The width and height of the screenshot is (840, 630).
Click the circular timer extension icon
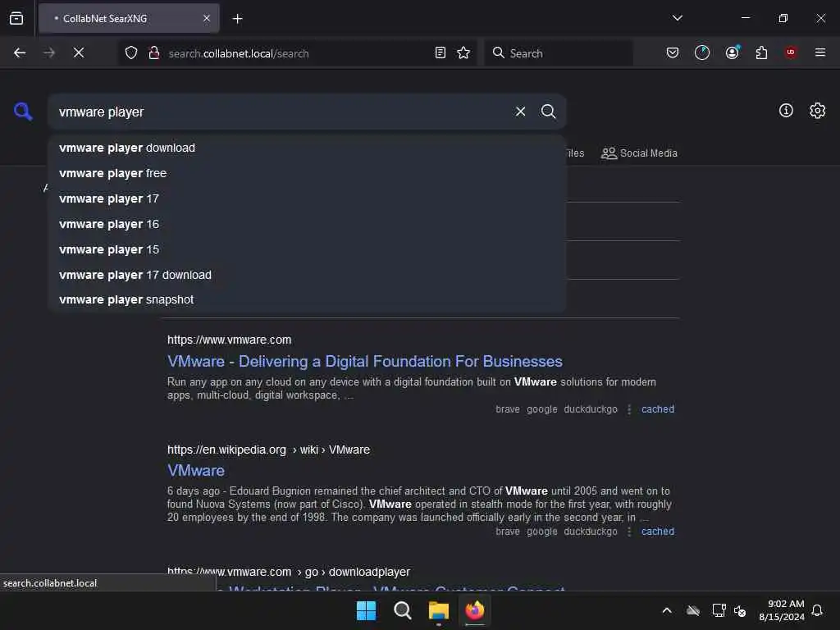click(702, 52)
